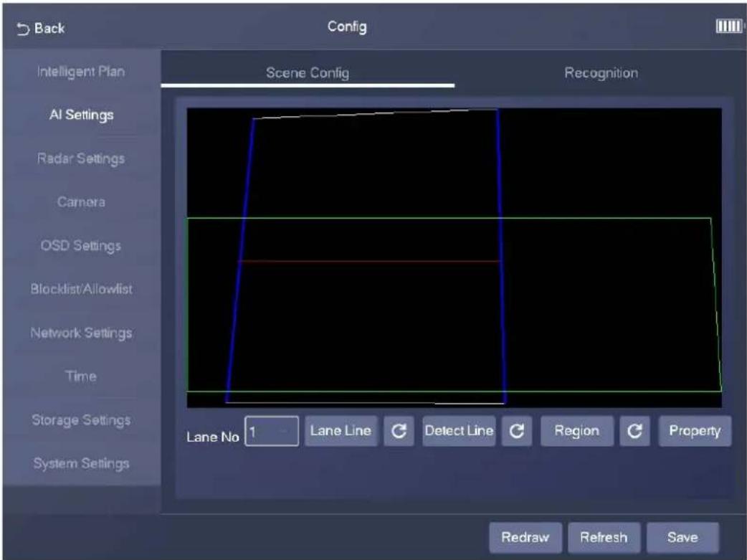
Task: Click the Lane No label
Action: pos(212,437)
